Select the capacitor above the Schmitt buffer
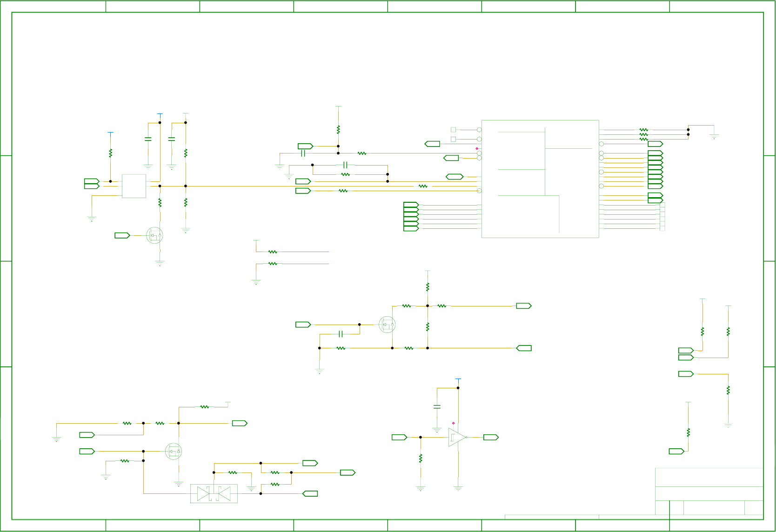Viewport: 776px width, 532px height. [437, 407]
